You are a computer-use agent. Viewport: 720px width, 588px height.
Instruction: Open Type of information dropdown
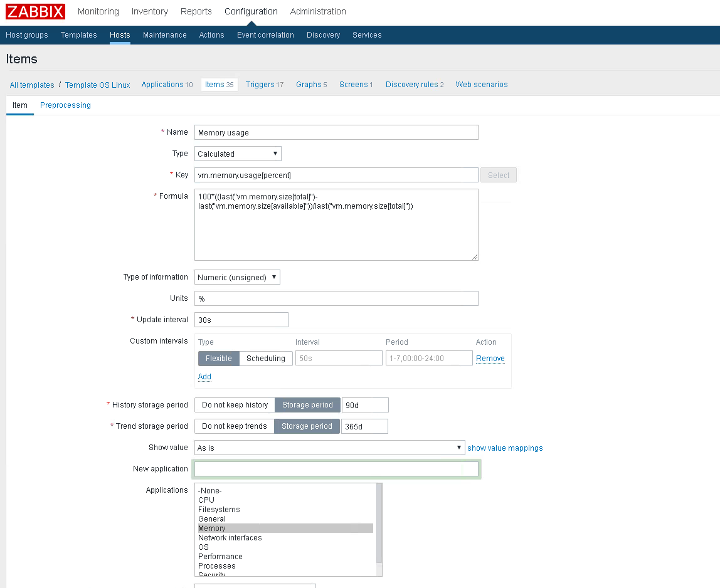238,277
